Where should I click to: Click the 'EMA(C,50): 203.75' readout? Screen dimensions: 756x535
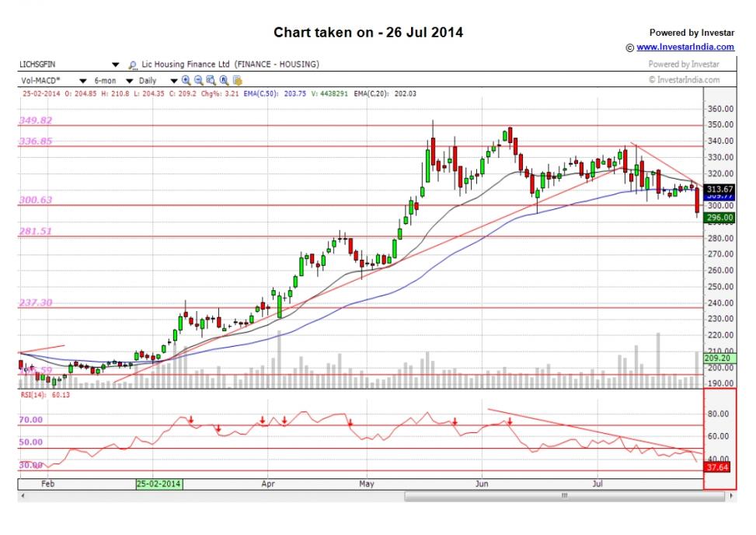(275, 93)
